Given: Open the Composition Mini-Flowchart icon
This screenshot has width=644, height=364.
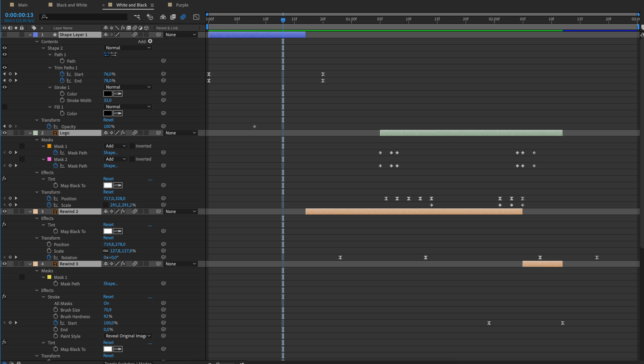Looking at the screenshot, I should pyautogui.click(x=137, y=17).
